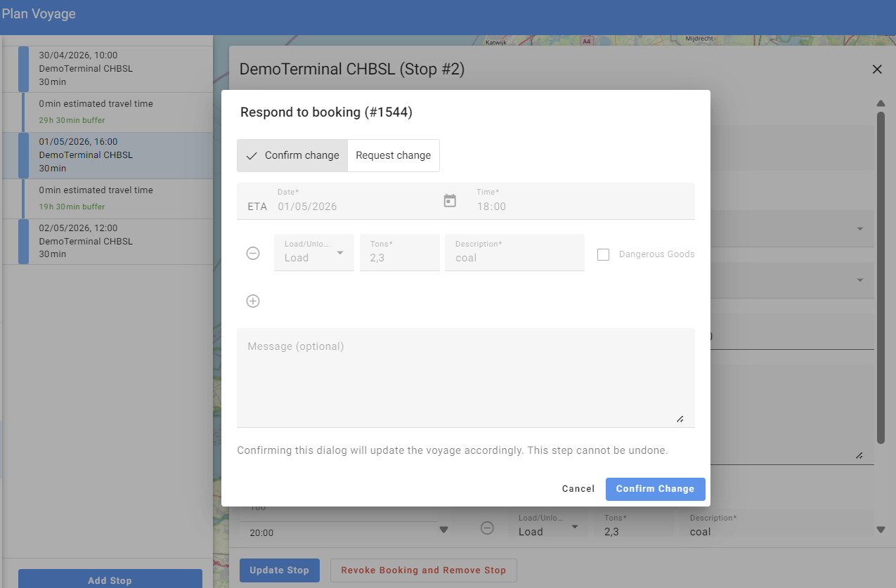Screen dimensions: 896x588
Task: Remove the coal cargo row in dialog
Action: click(x=253, y=254)
